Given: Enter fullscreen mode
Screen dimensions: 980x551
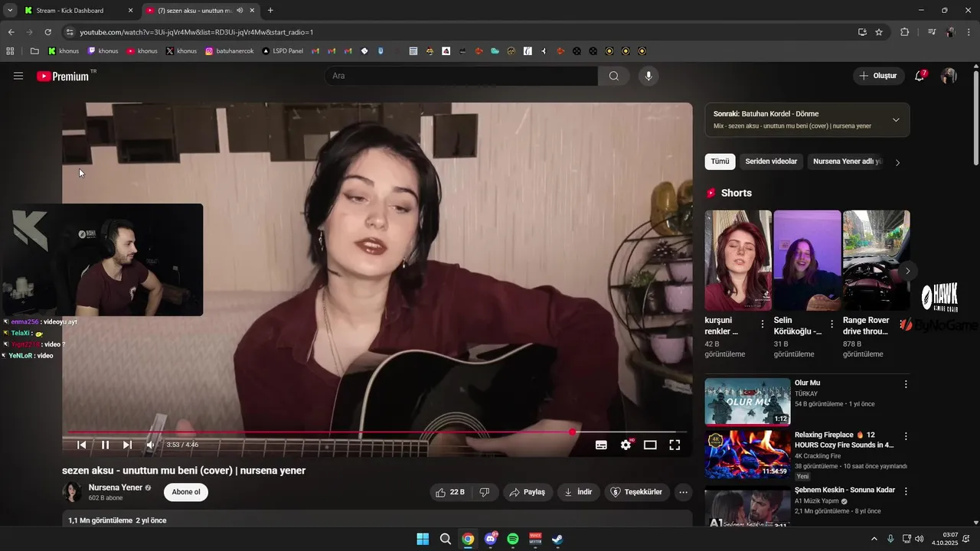Looking at the screenshot, I should [x=675, y=445].
